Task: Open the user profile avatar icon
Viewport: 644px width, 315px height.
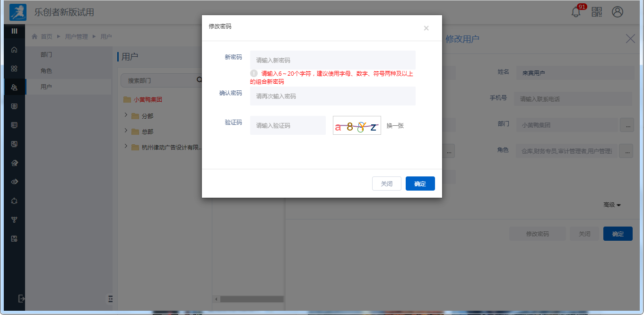Action: click(618, 12)
